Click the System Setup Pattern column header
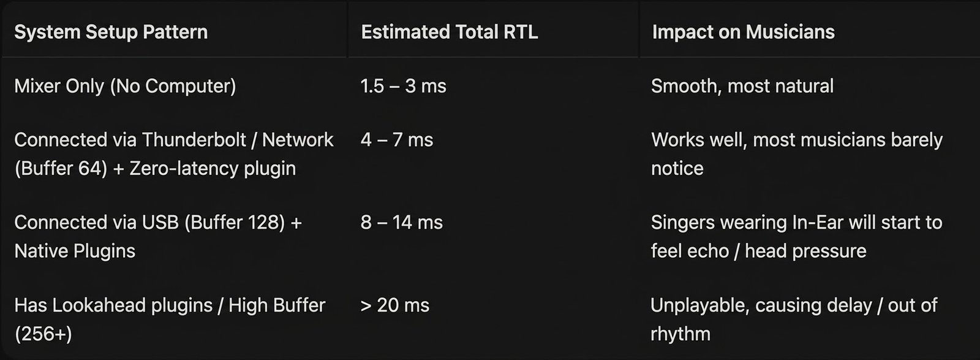The width and height of the screenshot is (980, 360). [111, 32]
